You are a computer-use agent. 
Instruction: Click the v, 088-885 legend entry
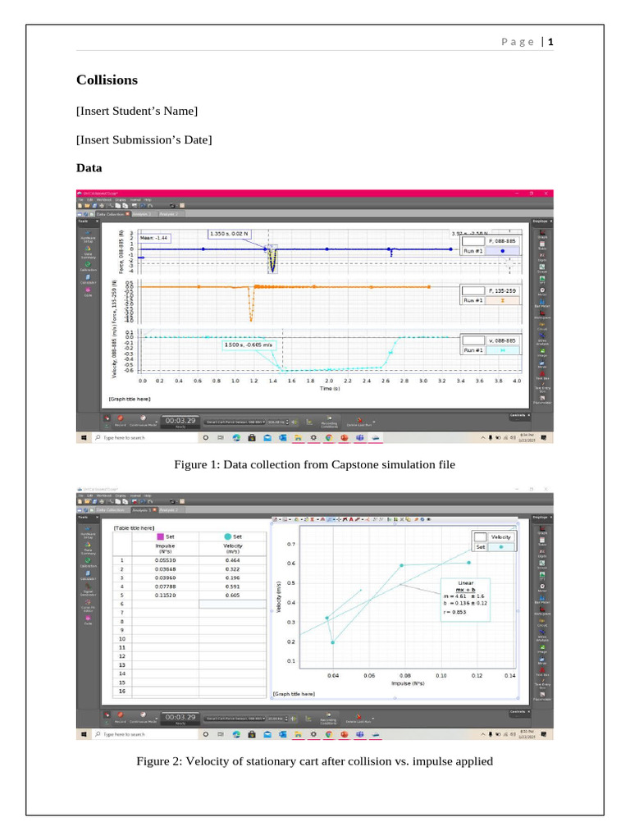(x=502, y=340)
